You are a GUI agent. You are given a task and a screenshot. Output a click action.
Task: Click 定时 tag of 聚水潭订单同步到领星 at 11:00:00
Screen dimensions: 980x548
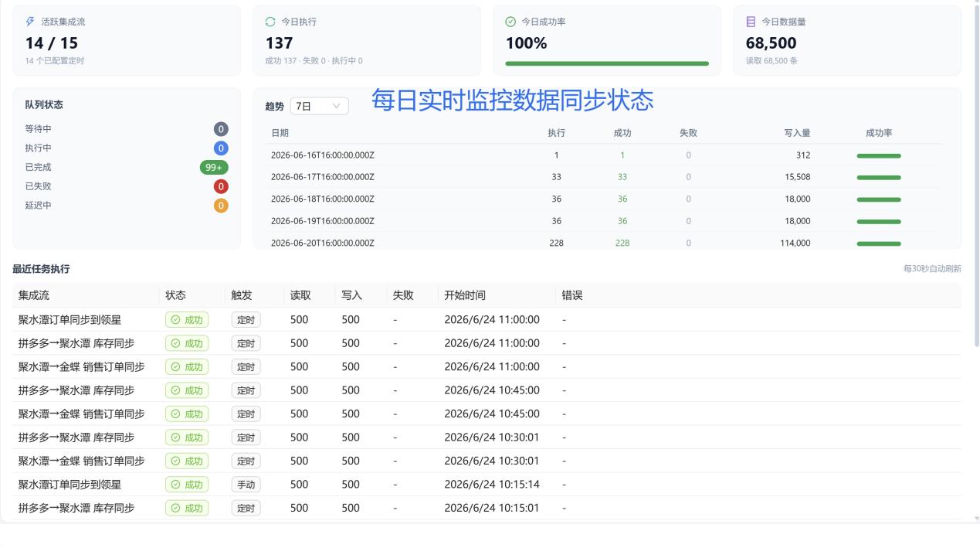tap(246, 320)
